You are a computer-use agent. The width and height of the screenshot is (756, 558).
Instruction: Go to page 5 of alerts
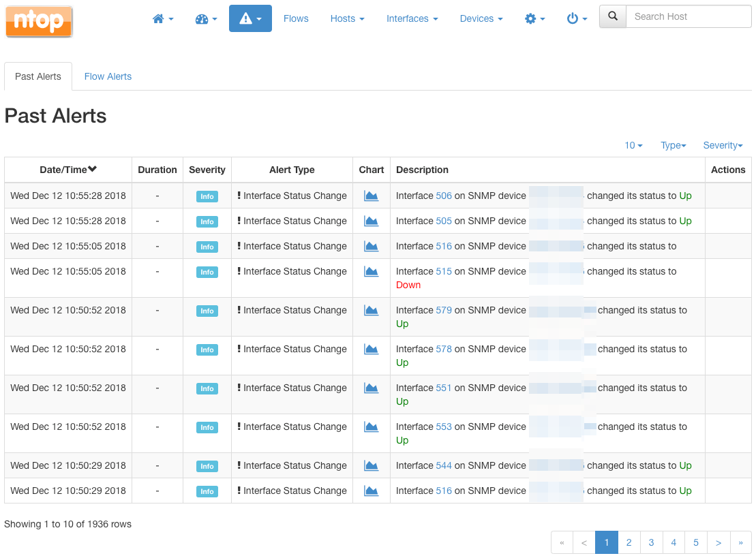(x=696, y=542)
